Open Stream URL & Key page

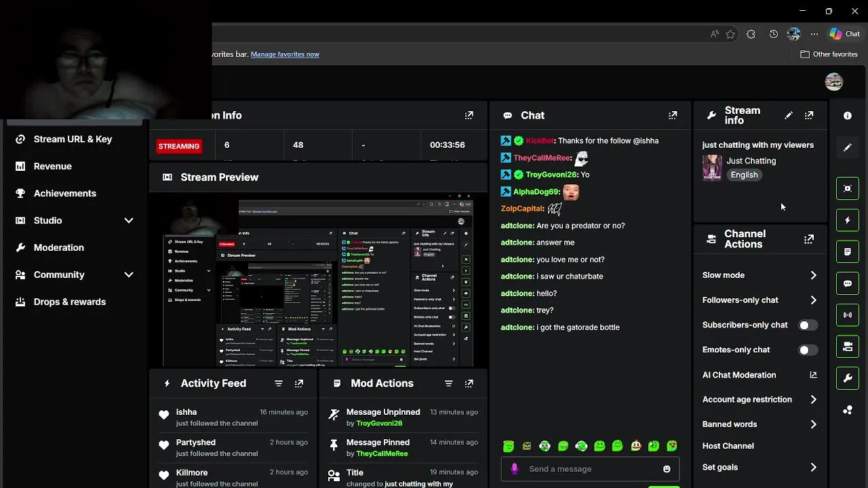point(73,139)
